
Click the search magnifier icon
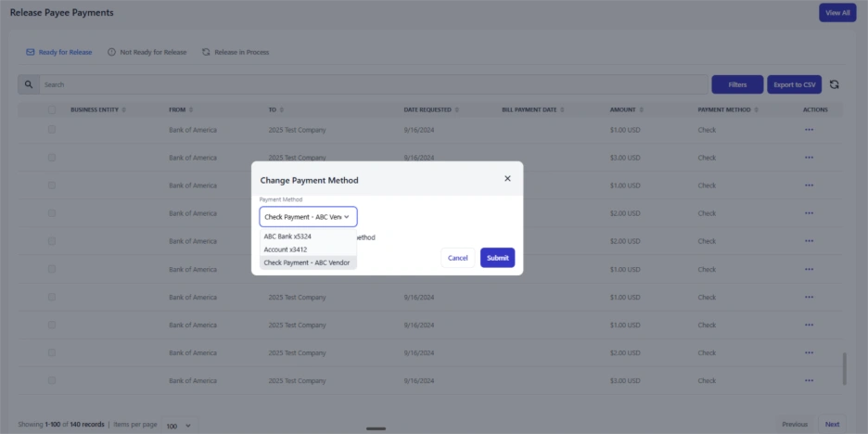tap(29, 84)
